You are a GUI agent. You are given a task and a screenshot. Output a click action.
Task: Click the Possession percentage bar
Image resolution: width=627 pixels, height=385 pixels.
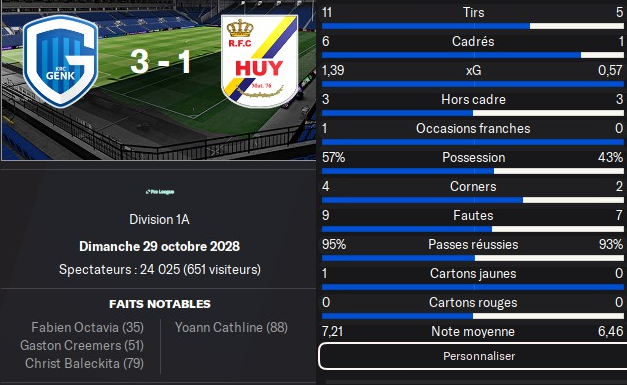pos(473,171)
